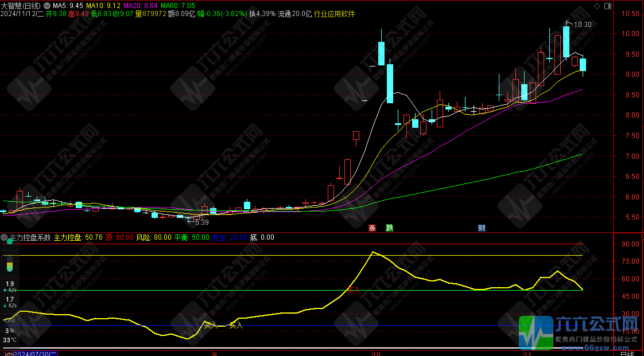
Task: Click the 主力控盘系数 indicator name
Action: tap(30, 237)
